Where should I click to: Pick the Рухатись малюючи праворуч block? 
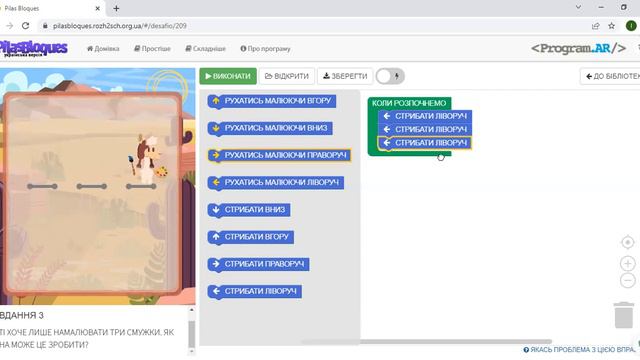click(279, 155)
